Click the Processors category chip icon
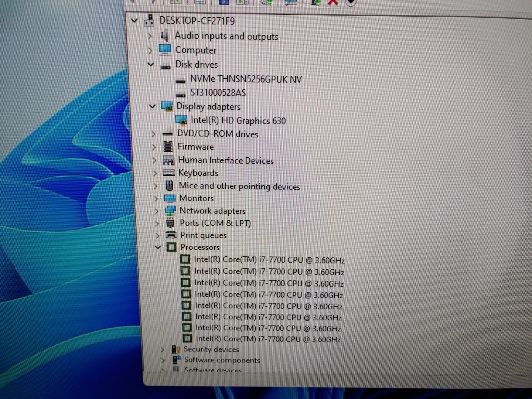 click(171, 247)
